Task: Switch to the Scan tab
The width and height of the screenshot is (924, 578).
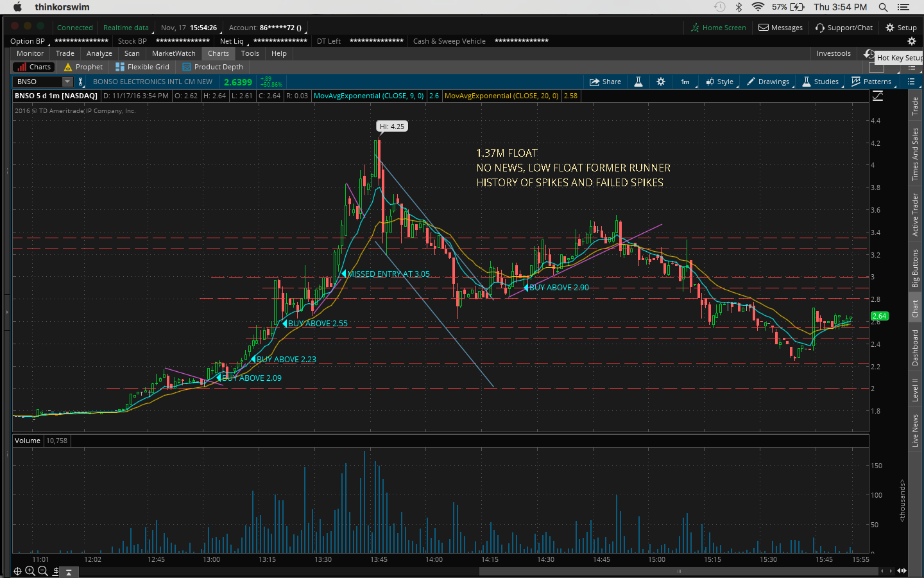Action: coord(132,53)
